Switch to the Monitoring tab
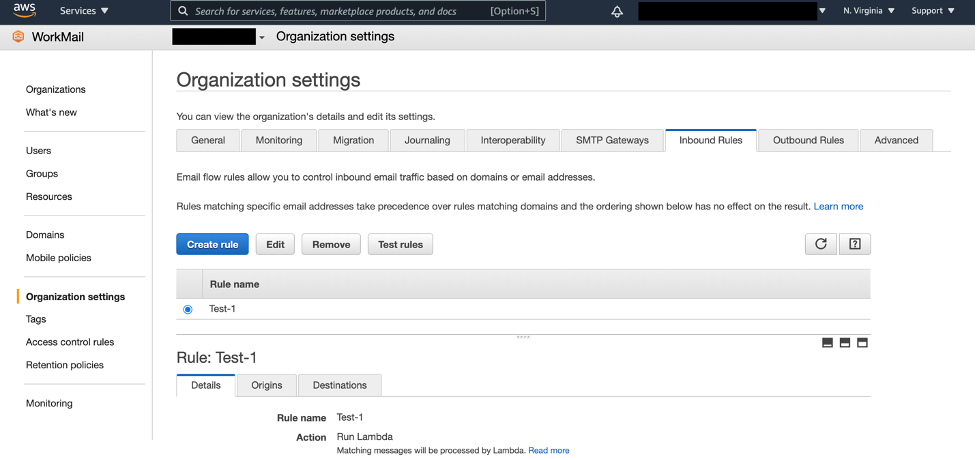 coord(279,140)
